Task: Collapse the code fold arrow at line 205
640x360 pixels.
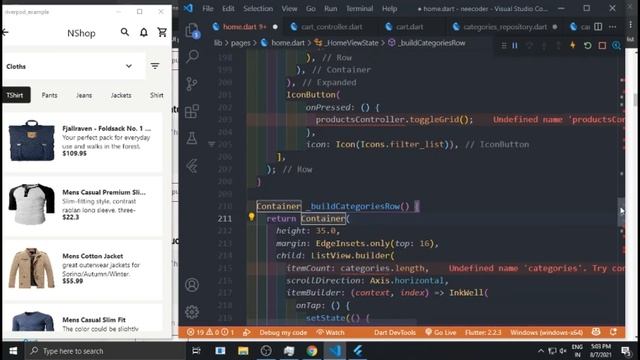Action: (x=211, y=144)
